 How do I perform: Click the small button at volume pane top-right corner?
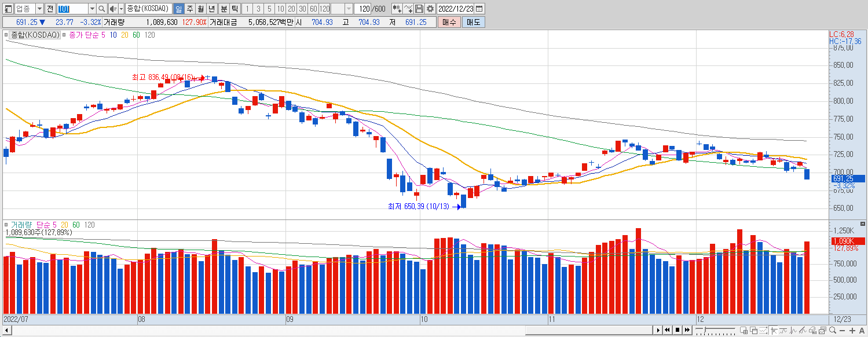[x=863, y=224]
